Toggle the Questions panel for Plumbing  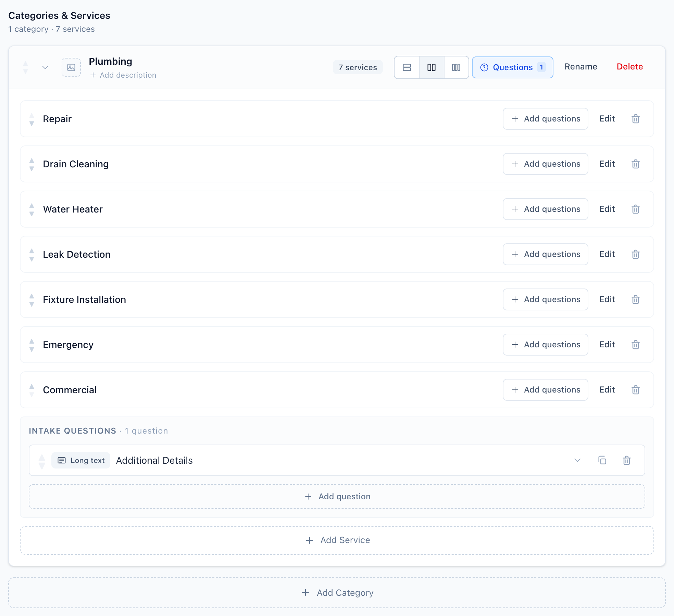point(513,67)
